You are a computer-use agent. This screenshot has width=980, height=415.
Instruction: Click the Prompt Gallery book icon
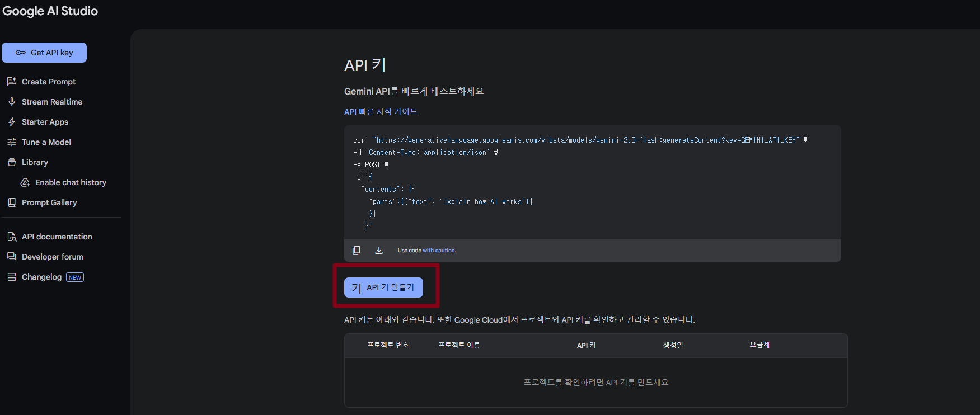(12, 202)
